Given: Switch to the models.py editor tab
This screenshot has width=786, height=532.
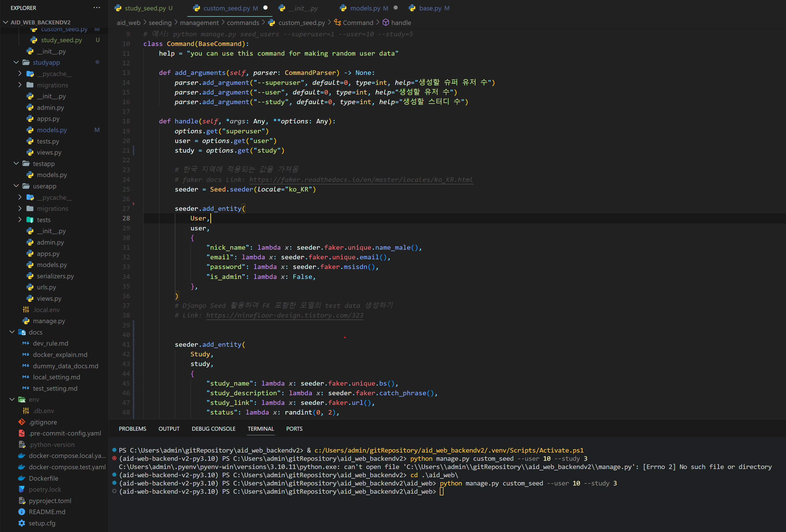Looking at the screenshot, I should click(365, 8).
